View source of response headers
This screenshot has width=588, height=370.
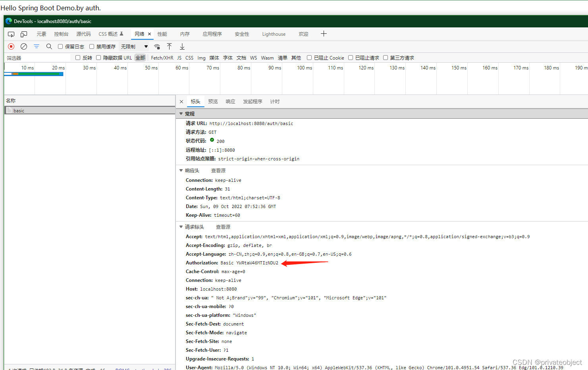click(218, 171)
